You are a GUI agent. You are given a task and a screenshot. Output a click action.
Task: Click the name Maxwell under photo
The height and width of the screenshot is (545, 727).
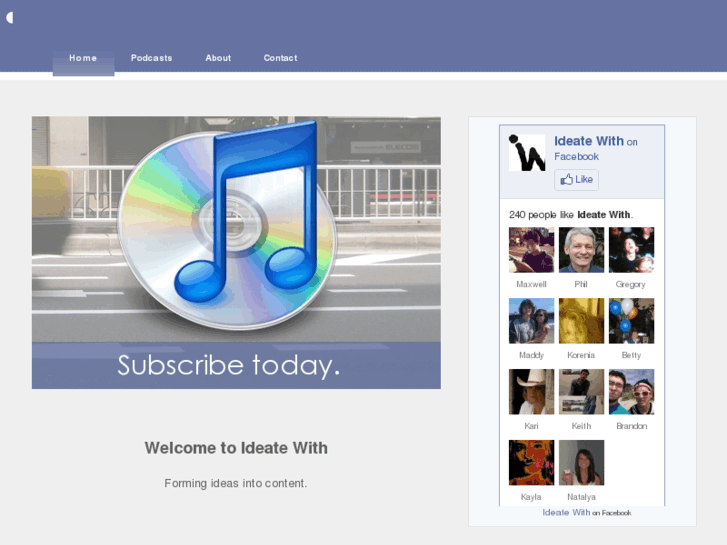(x=531, y=284)
